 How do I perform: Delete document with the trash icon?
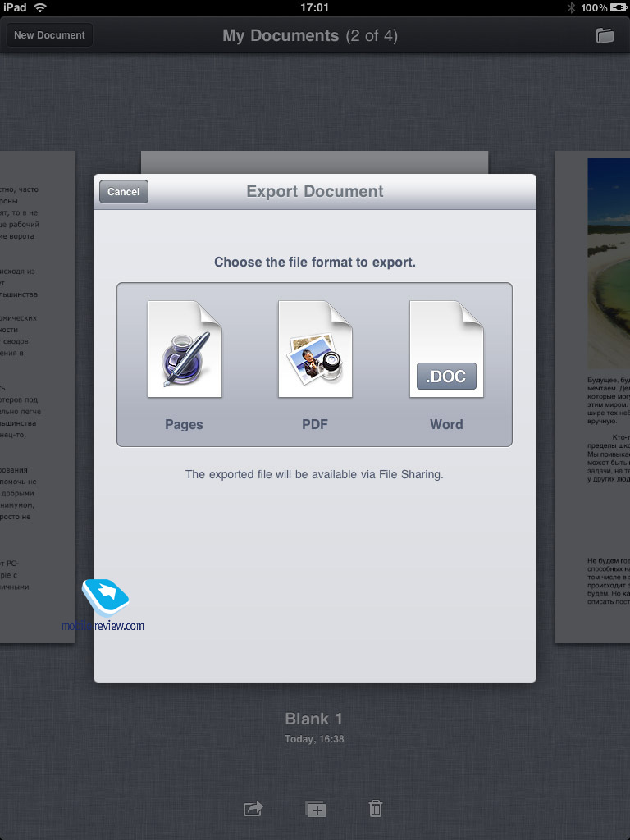click(376, 809)
